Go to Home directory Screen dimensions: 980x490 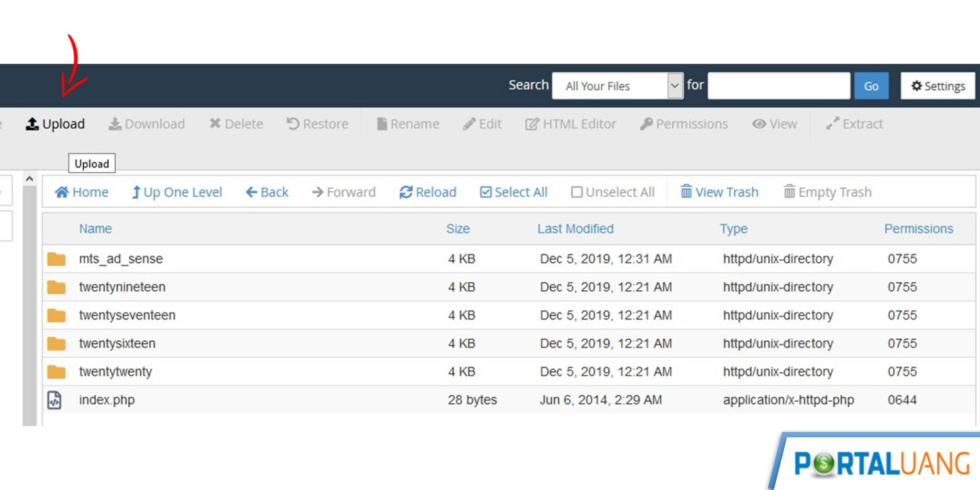[x=81, y=192]
